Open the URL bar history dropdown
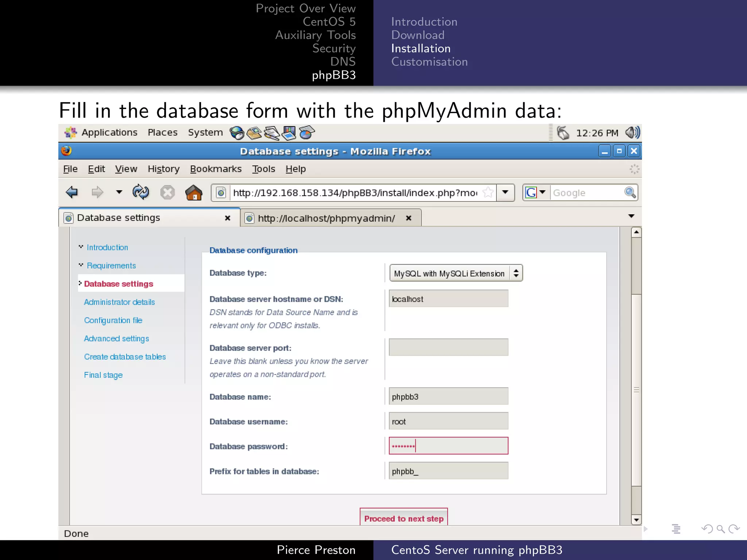Screen dimensions: 747x560 click(506, 192)
